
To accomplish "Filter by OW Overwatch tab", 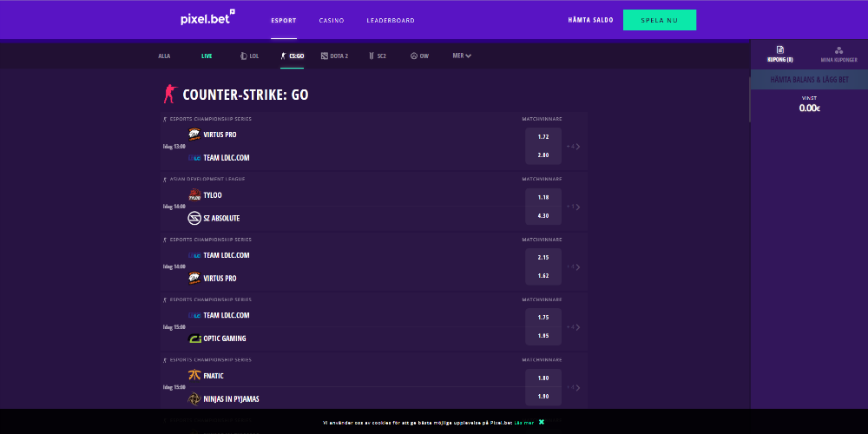I will point(419,56).
